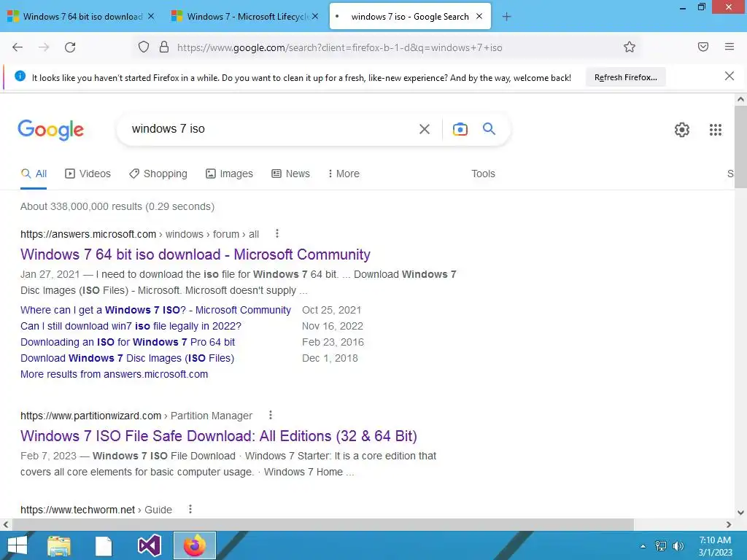747x560 pixels.
Task: Open Download Windows 7 Disc Images link
Action: coord(127,358)
